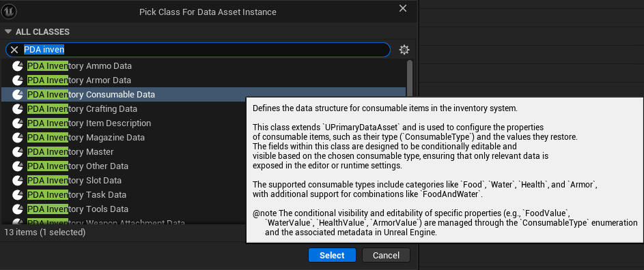
Task: Click icon beside PDA Inventory Consumable Data
Action: click(x=18, y=94)
